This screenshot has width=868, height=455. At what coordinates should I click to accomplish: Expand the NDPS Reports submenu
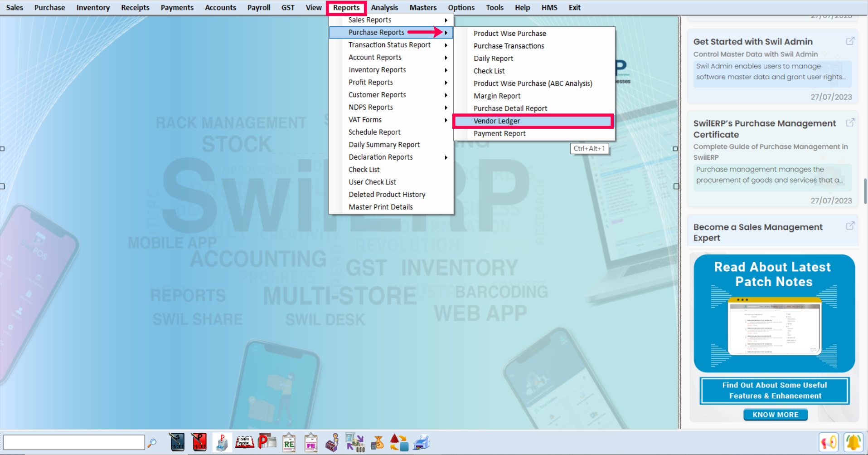(x=392, y=107)
